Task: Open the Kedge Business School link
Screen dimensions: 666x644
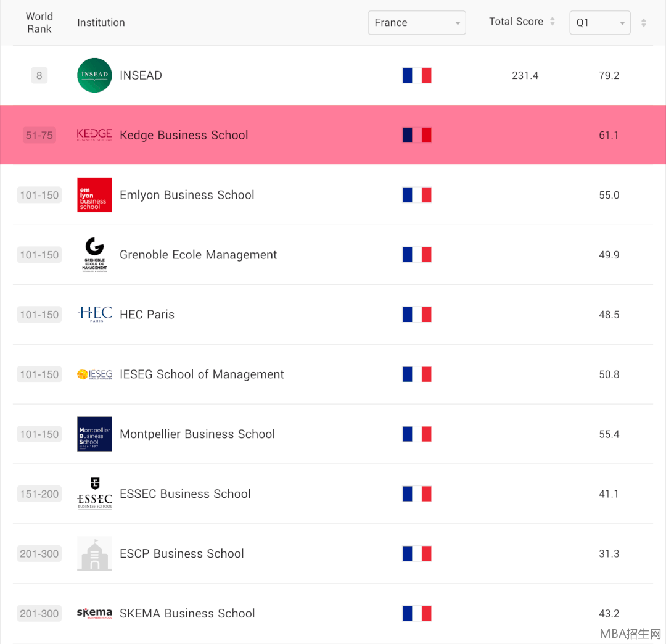Action: pos(184,135)
